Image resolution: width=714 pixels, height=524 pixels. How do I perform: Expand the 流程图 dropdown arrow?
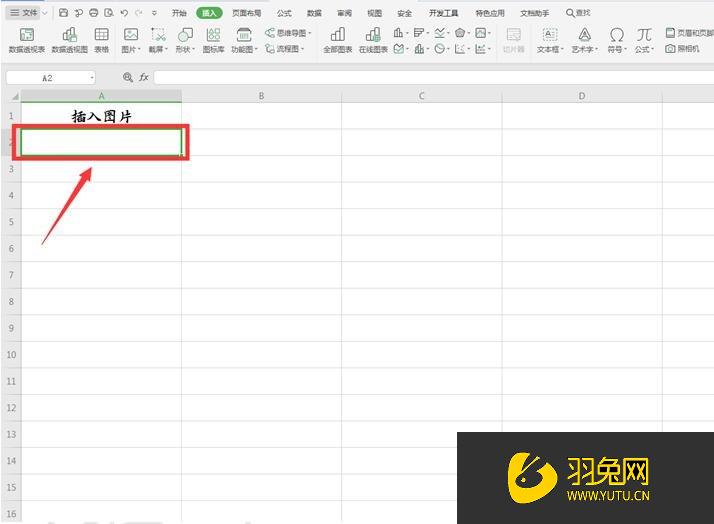(302, 49)
